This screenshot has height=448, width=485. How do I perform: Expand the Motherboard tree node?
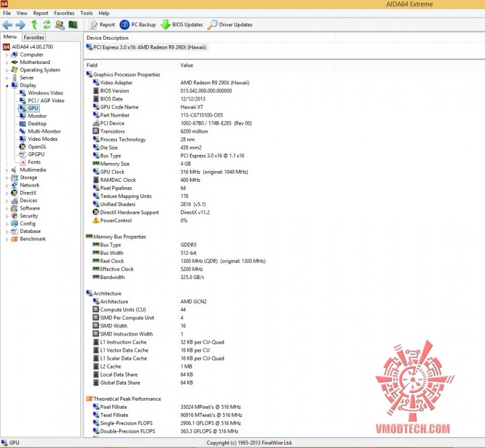pos(7,63)
